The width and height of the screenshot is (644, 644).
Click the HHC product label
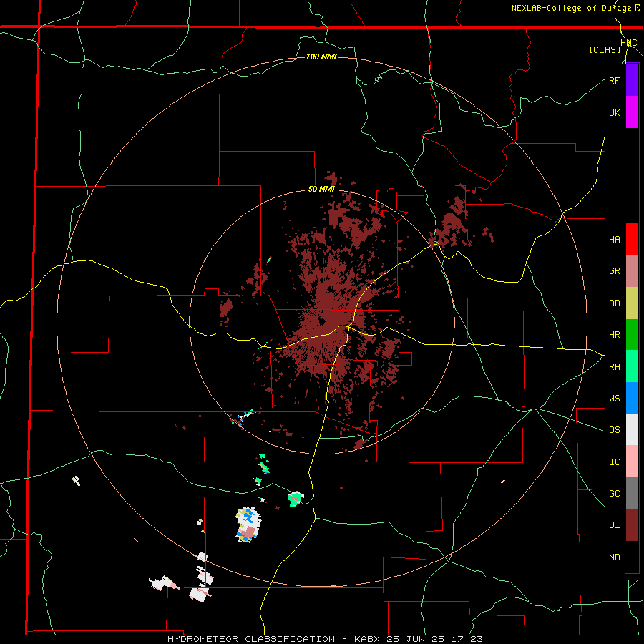629,43
